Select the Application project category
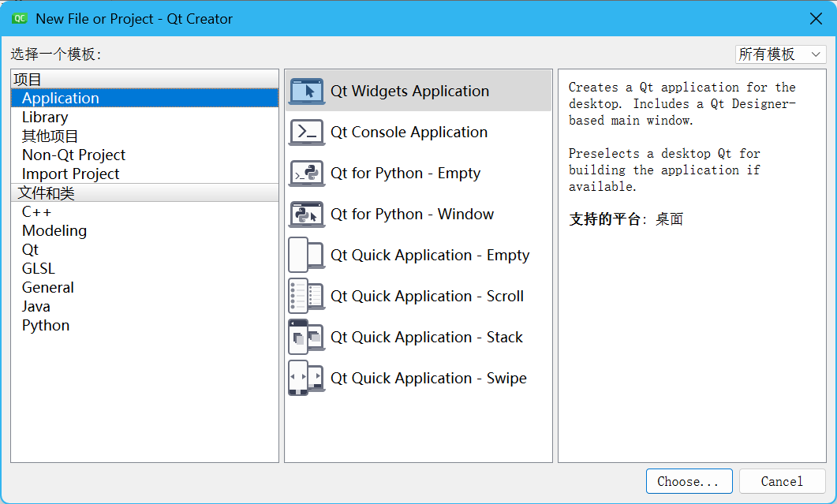 [144, 99]
